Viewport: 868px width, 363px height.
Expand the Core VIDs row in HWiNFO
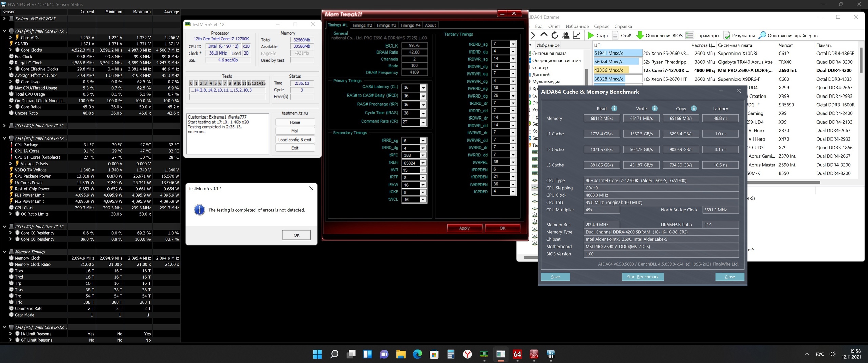coord(11,38)
